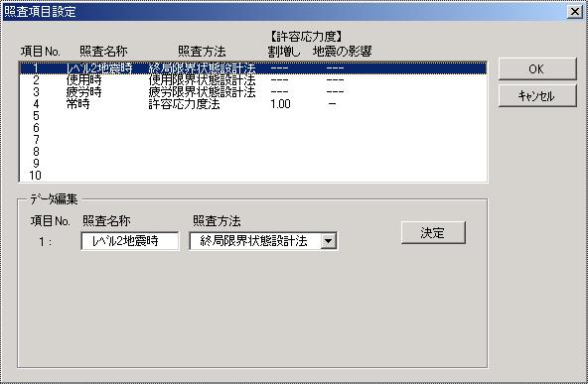Select row 4 常時 in list
This screenshot has width=588, height=384.
(253, 104)
